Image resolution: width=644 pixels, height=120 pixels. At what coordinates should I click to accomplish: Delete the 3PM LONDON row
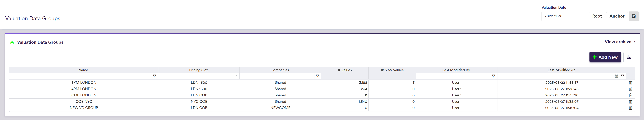[x=630, y=83]
